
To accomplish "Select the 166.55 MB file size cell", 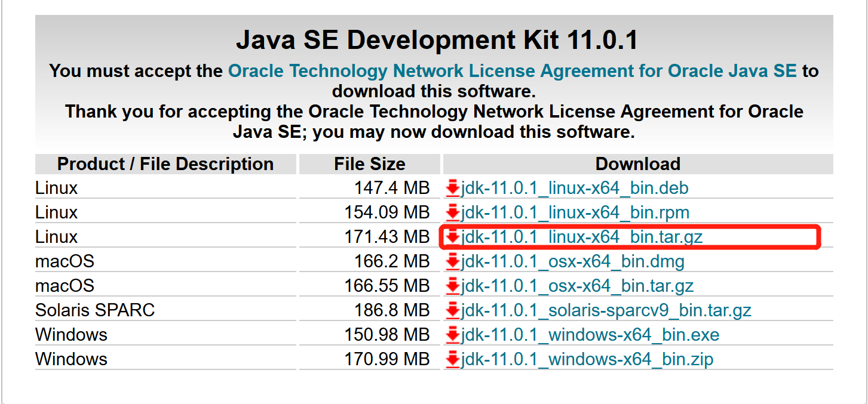I will click(370, 286).
